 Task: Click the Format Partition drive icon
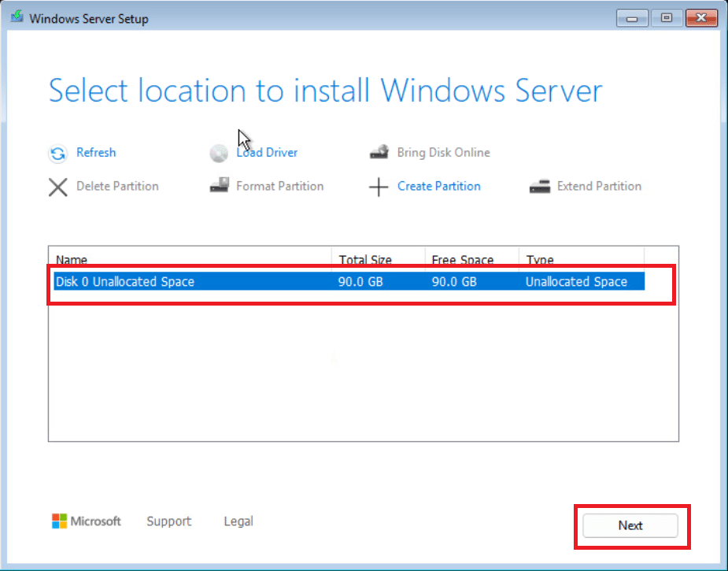coord(219,185)
